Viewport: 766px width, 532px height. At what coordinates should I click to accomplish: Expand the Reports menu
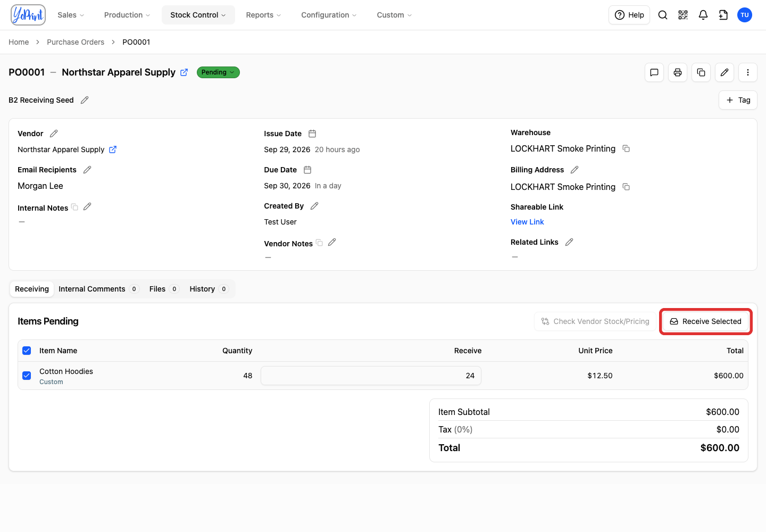263,15
